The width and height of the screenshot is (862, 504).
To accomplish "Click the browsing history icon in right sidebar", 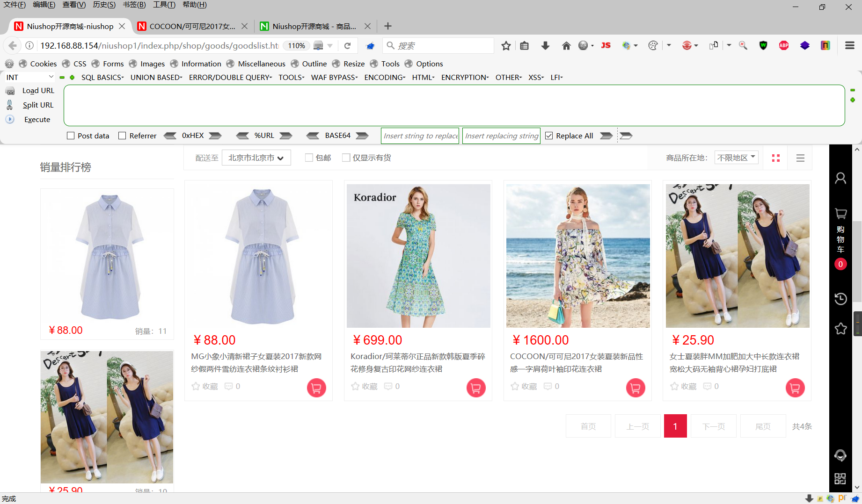I will click(840, 298).
